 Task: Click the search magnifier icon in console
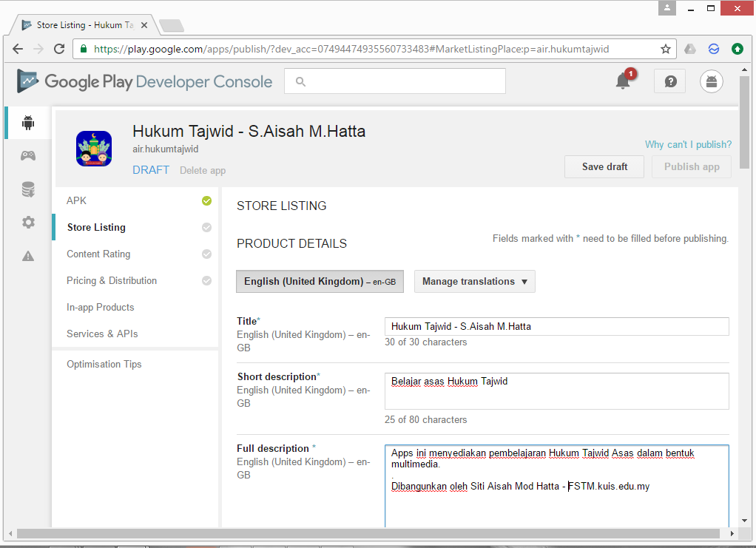(300, 81)
